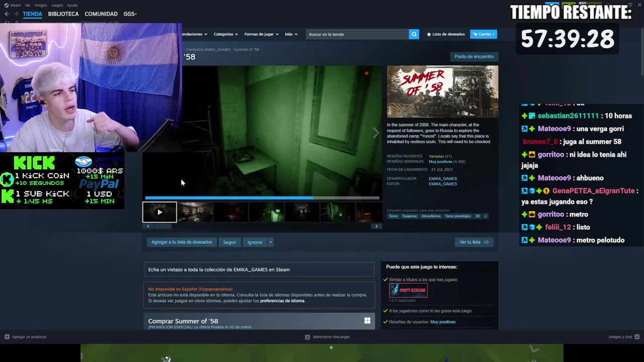
Task: Click Agregar a tu lista de deseados
Action: tap(182, 242)
